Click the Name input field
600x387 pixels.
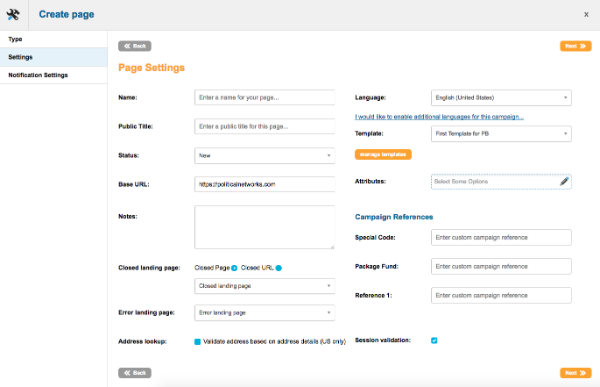(x=264, y=98)
